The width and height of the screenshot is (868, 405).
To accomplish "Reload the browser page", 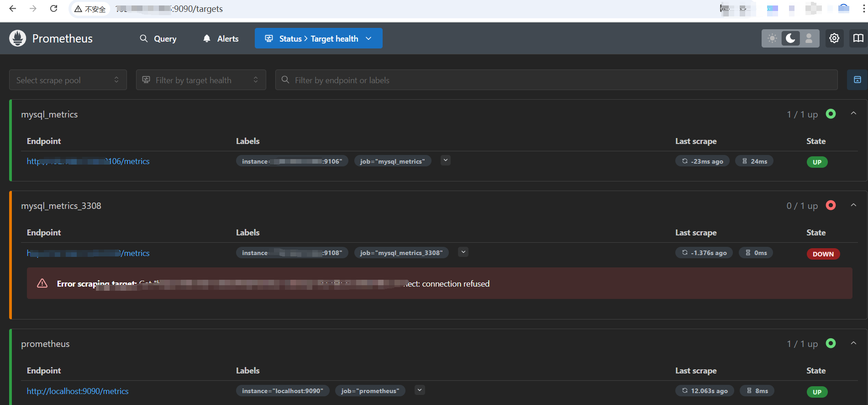I will click(53, 9).
